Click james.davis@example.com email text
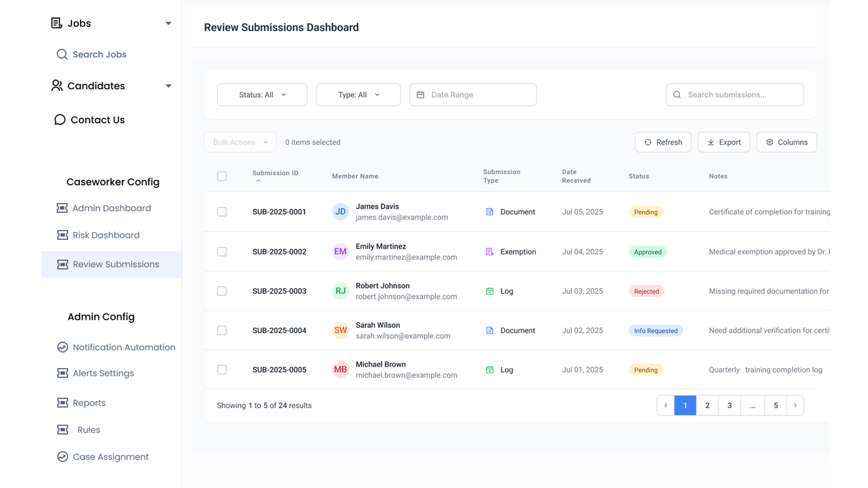 coord(402,217)
